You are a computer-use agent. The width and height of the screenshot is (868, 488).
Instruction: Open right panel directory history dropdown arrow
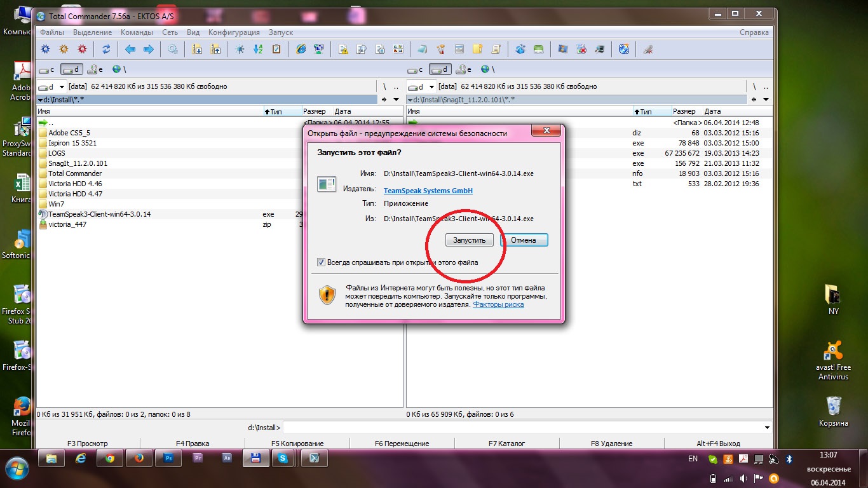(766, 100)
